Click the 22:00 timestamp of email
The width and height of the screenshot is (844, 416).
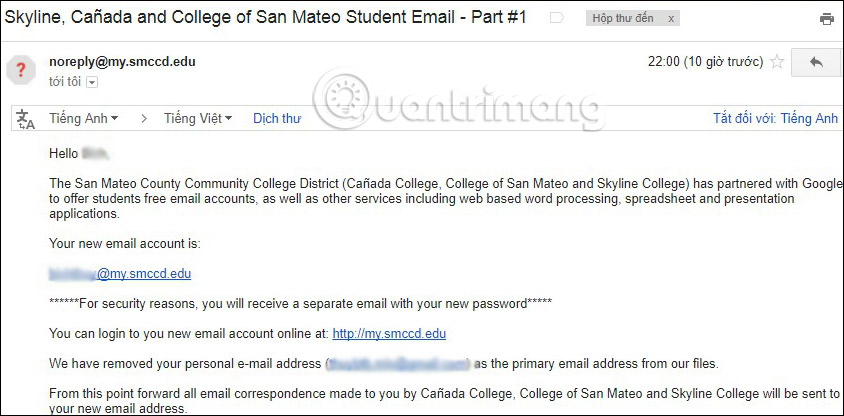point(705,62)
